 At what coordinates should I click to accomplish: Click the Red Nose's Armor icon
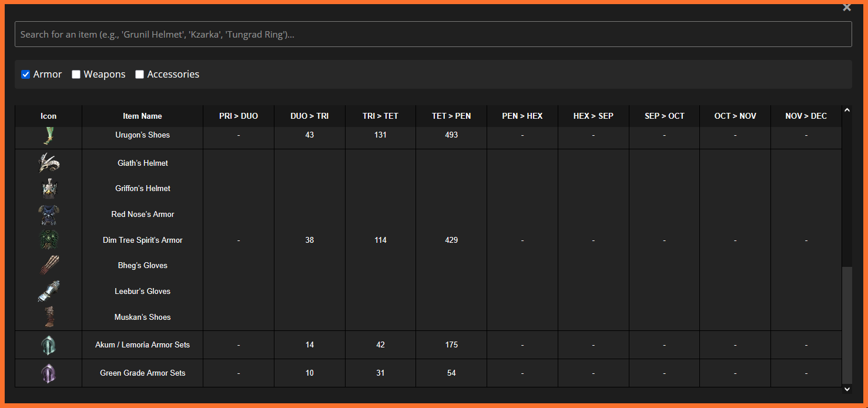tap(49, 215)
